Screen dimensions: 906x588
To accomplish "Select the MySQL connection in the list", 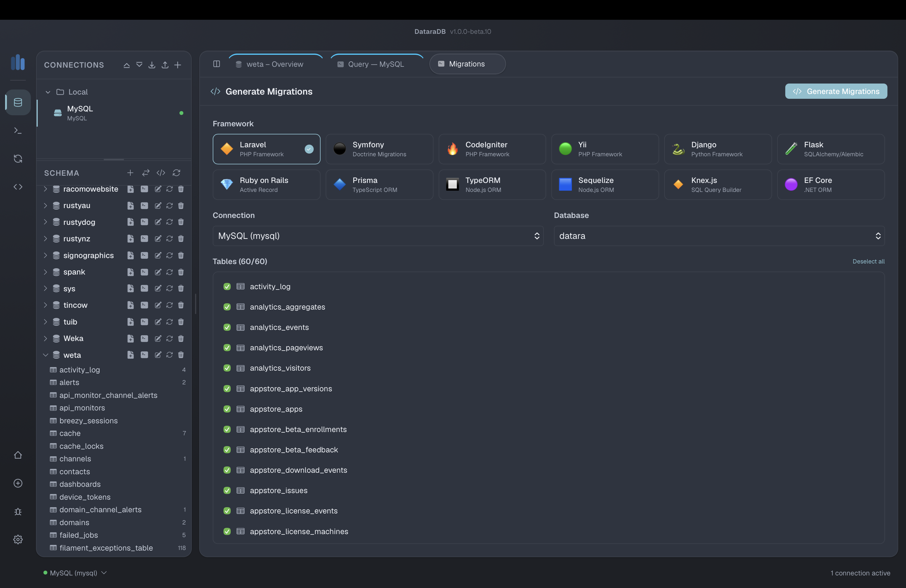I will point(114,113).
